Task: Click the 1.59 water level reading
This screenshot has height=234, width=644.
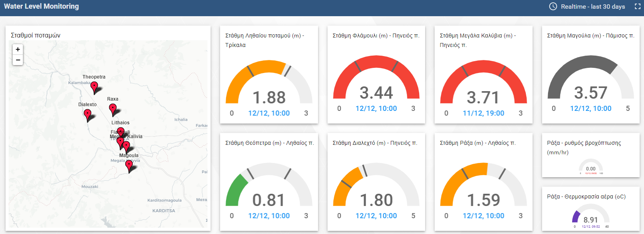Action: tap(483, 200)
